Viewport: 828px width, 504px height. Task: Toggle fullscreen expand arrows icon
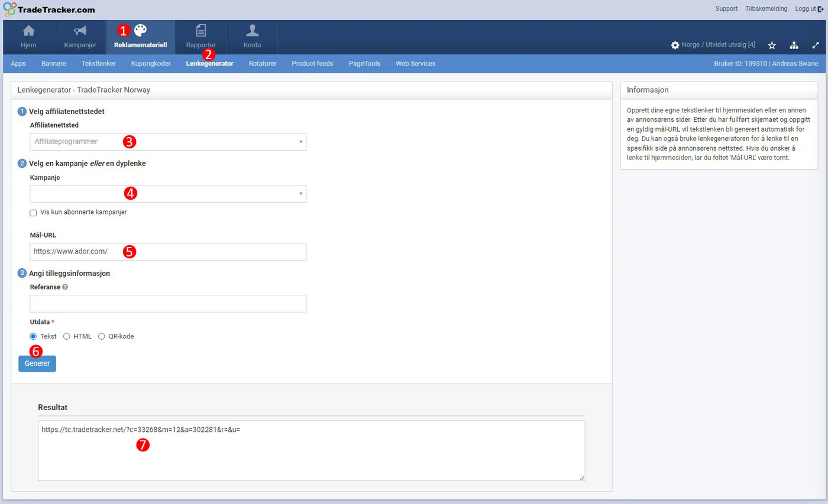tap(816, 45)
